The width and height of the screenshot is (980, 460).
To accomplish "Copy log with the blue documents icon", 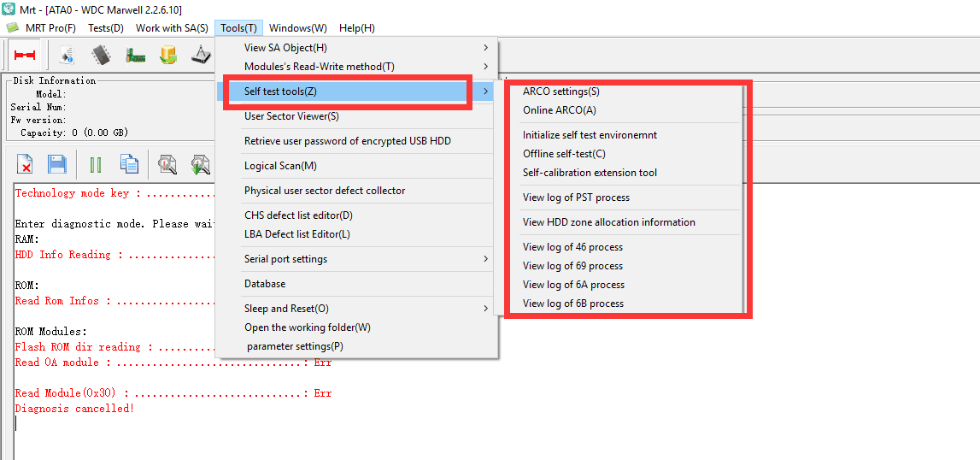I will pos(129,165).
